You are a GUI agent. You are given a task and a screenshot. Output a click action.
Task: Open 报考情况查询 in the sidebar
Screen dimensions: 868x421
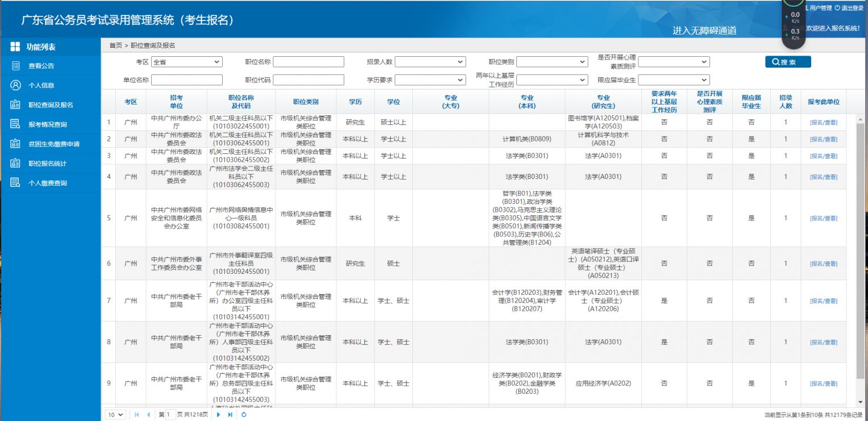pos(48,124)
